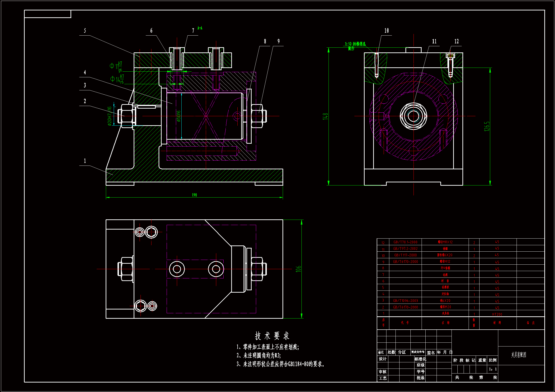The height and width of the screenshot is (392, 555).
Task: Click the 126.5 dimension on right view
Action: click(487, 126)
